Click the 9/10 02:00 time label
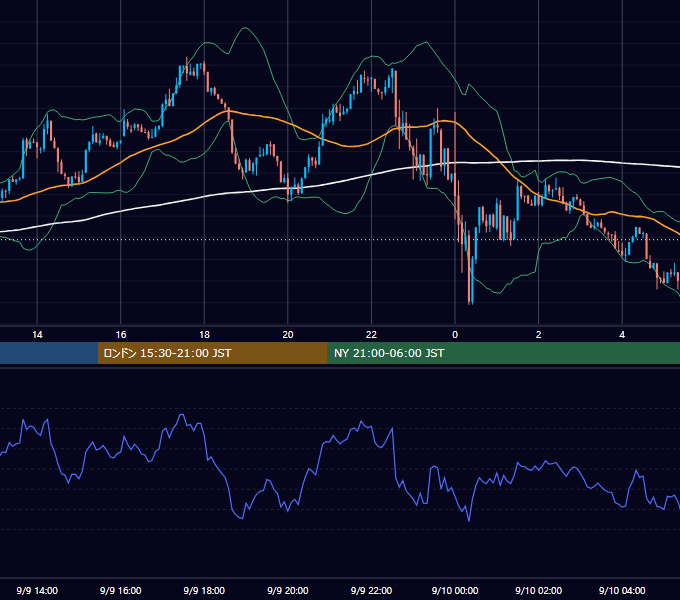This screenshot has height=600, width=680. 539,590
